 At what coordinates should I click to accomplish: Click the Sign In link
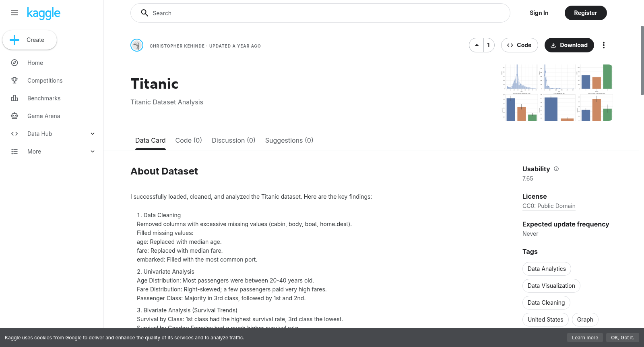[539, 13]
